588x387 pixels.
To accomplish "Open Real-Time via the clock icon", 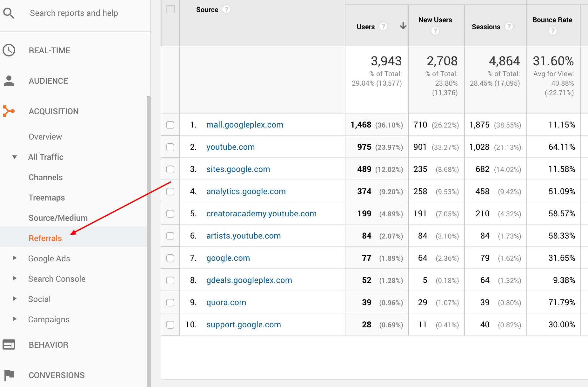I will coord(9,50).
